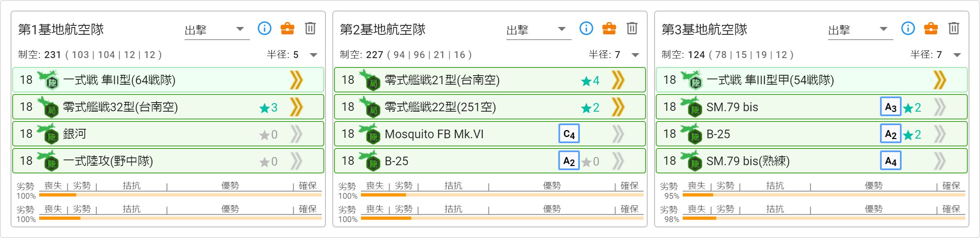This screenshot has height=238, width=980.
Task: Select 一式戦 隼II型(64戦隊) equipment row
Action: click(x=168, y=80)
